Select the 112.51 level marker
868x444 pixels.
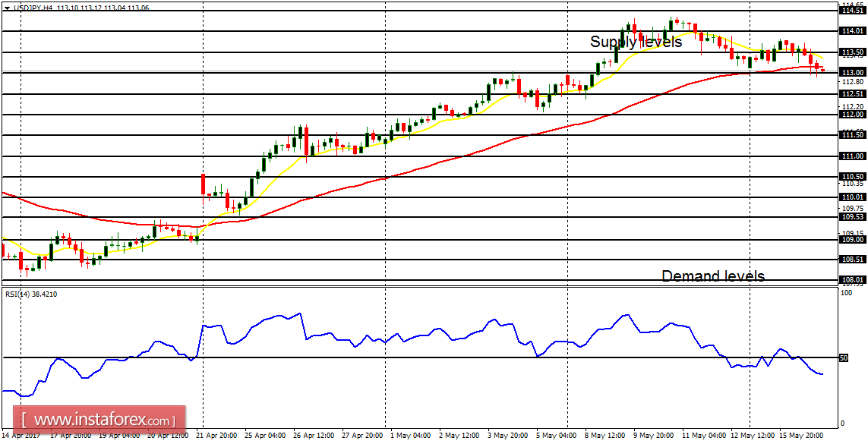pyautogui.click(x=854, y=93)
